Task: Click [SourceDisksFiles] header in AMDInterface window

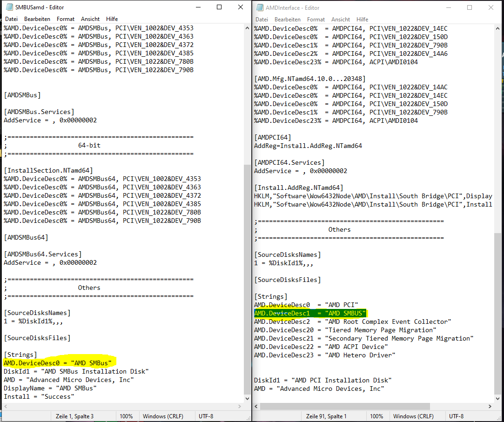Action: [x=287, y=280]
